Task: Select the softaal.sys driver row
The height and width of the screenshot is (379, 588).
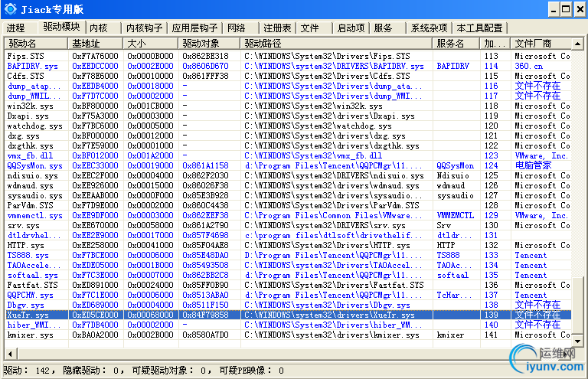Action: tap(288, 275)
